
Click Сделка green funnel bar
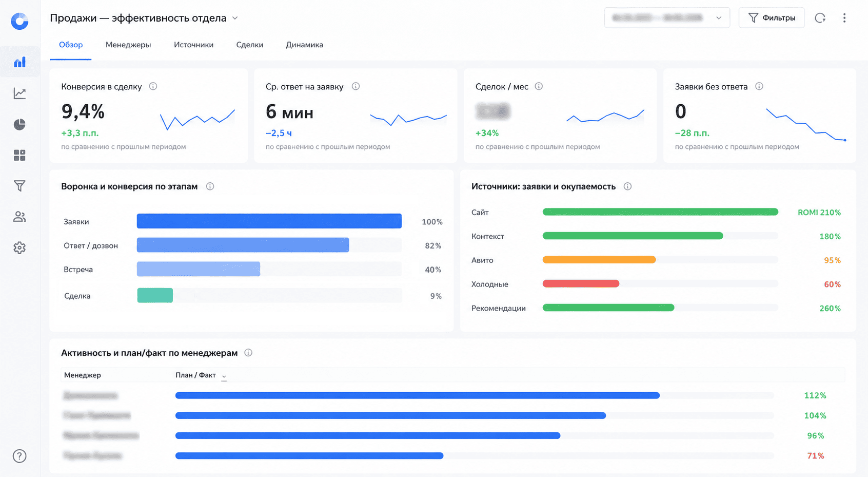coord(155,295)
